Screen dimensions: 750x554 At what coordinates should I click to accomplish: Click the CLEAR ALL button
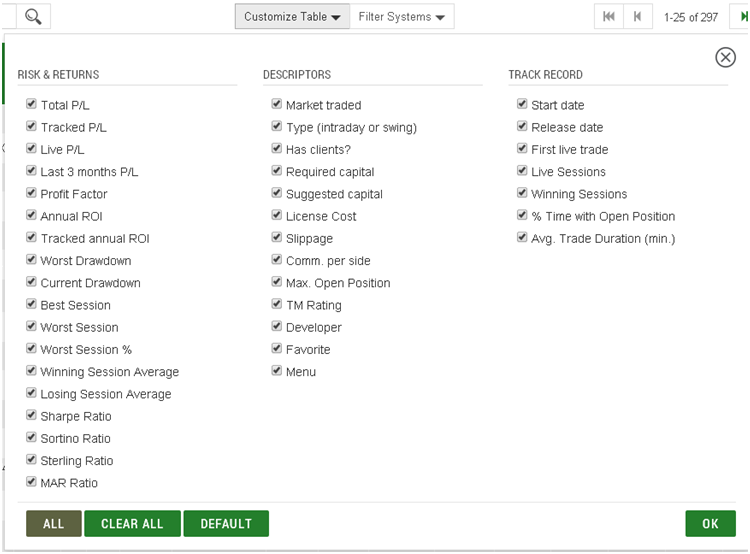click(132, 523)
